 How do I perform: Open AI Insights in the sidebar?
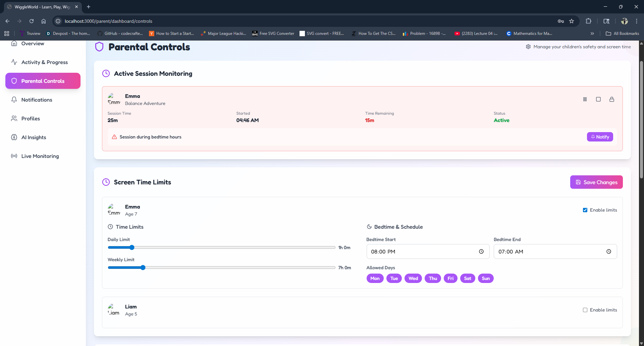point(43,137)
